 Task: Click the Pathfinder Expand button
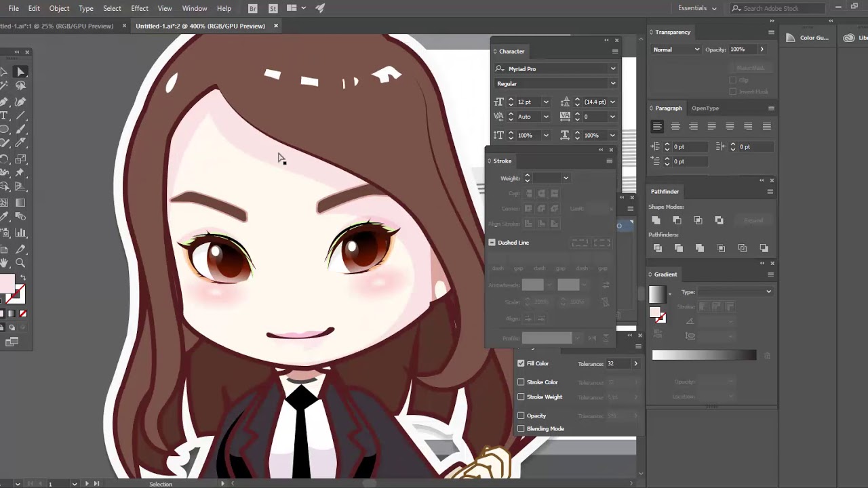[x=753, y=220]
